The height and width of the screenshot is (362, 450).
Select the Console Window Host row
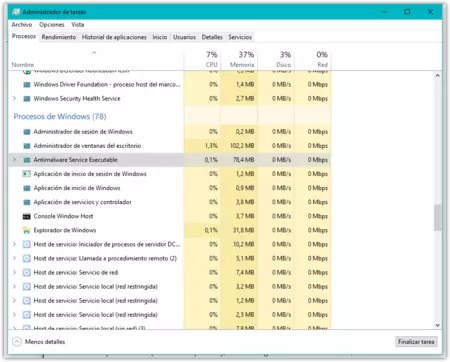click(x=170, y=216)
